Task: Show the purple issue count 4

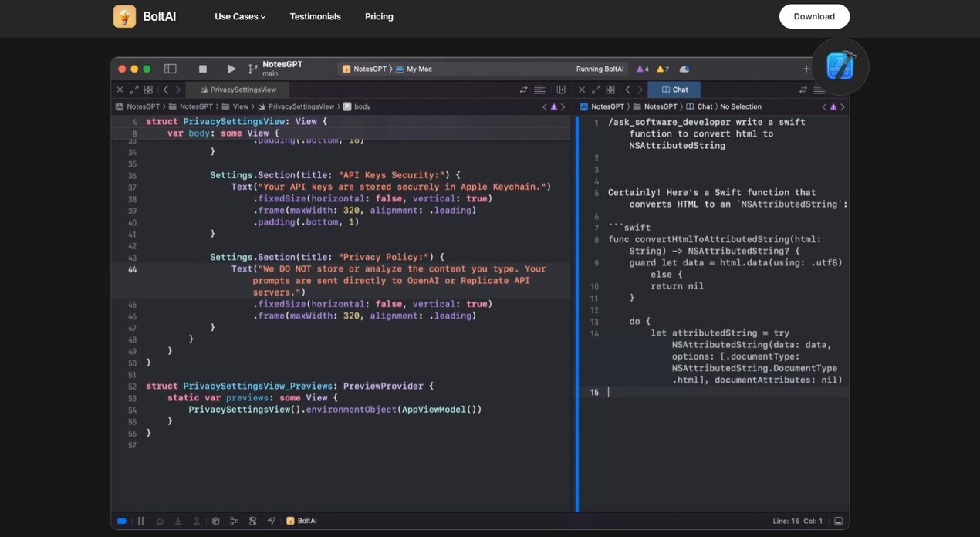Action: click(x=642, y=69)
